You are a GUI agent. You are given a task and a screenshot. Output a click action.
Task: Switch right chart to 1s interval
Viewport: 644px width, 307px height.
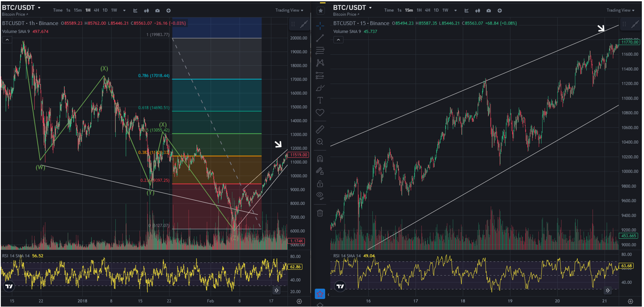coord(399,10)
